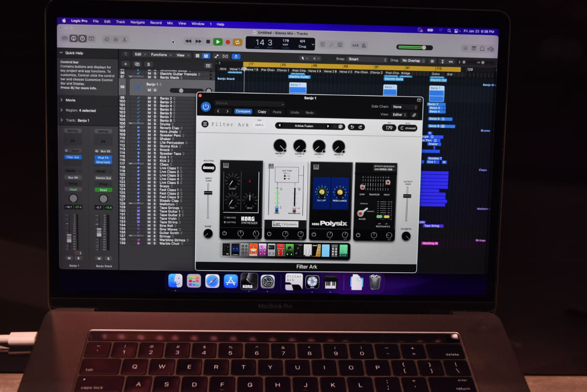
Task: Open Filter Ark hamburger menu icon
Action: point(205,124)
